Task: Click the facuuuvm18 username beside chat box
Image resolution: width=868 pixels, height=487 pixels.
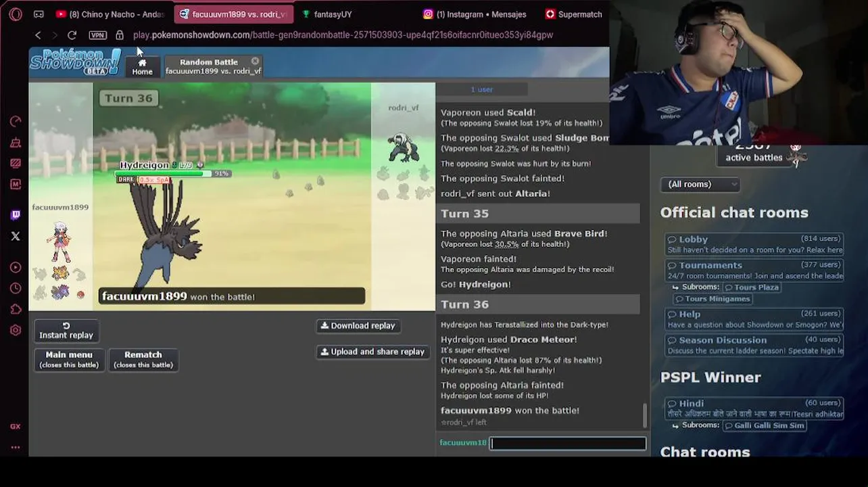Action: (463, 442)
